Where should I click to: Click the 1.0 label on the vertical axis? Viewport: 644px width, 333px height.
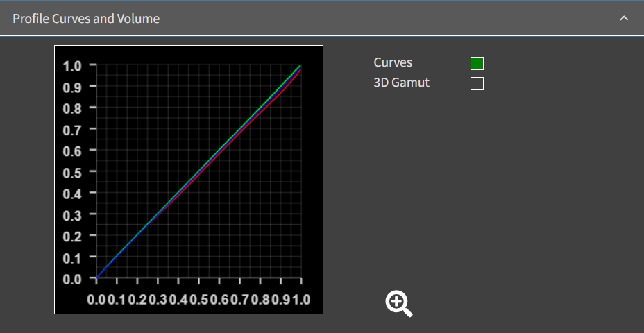tap(72, 66)
